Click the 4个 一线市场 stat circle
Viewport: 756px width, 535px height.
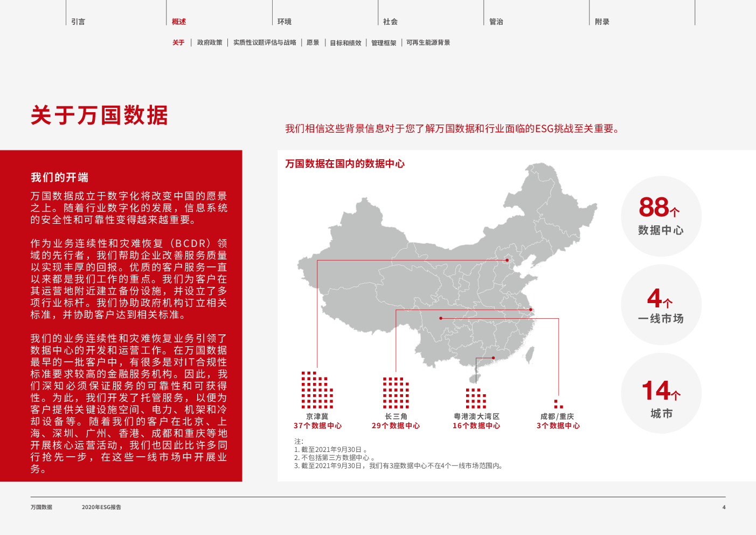pos(661,305)
